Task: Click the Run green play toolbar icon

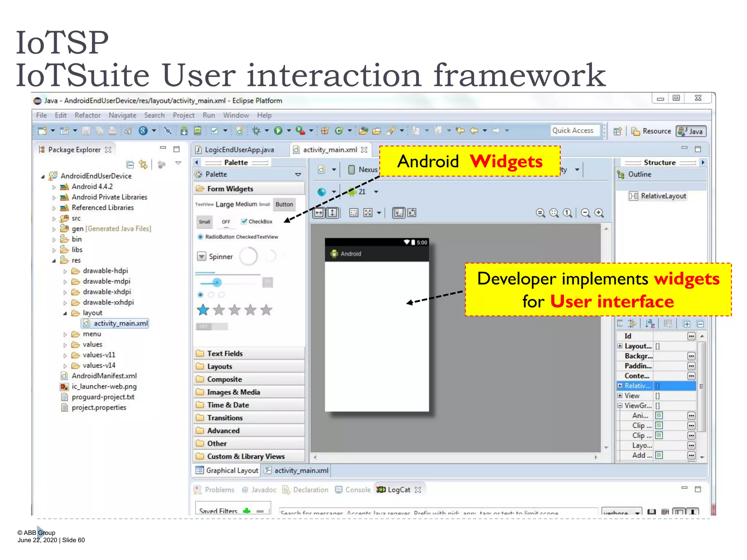Action: coord(278,131)
